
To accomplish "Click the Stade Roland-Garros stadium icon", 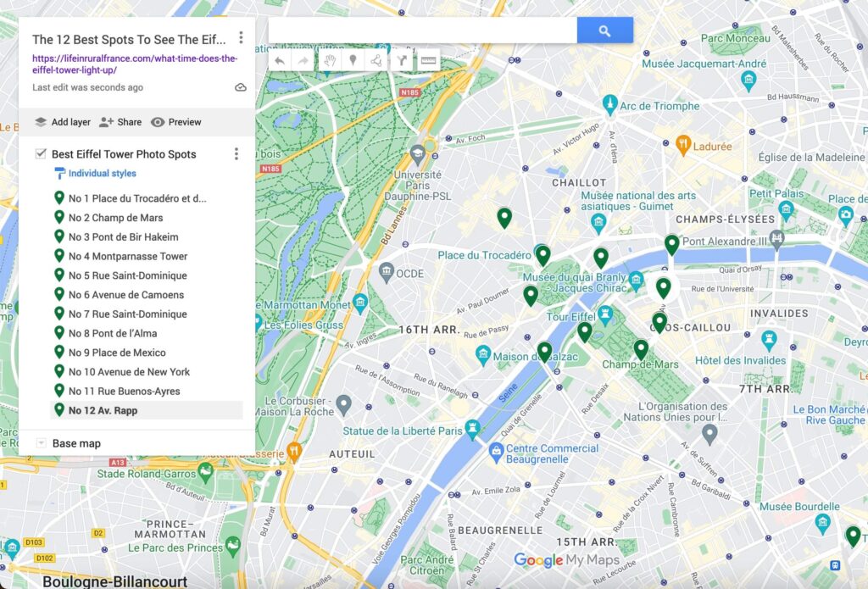I will pyautogui.click(x=205, y=472).
